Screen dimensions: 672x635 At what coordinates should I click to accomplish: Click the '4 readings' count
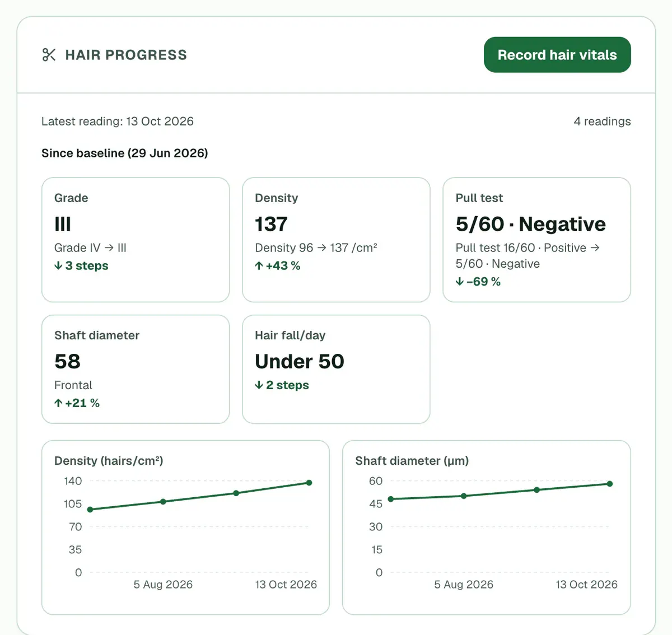coord(602,122)
